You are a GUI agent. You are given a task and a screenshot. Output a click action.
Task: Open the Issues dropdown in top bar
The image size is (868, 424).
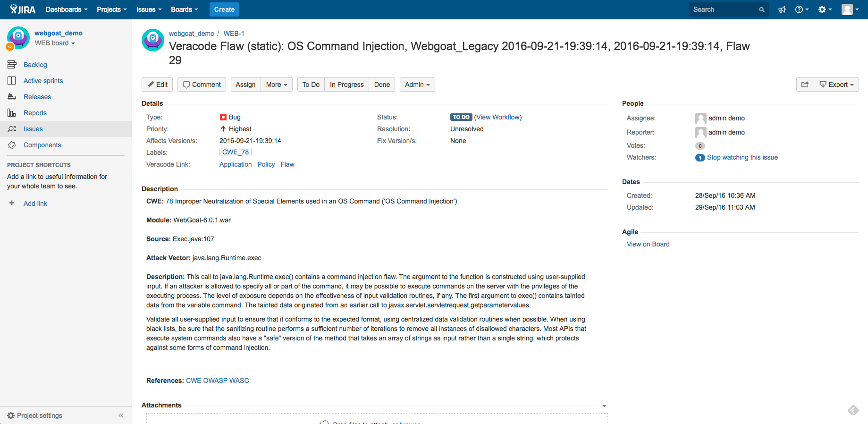click(x=149, y=9)
